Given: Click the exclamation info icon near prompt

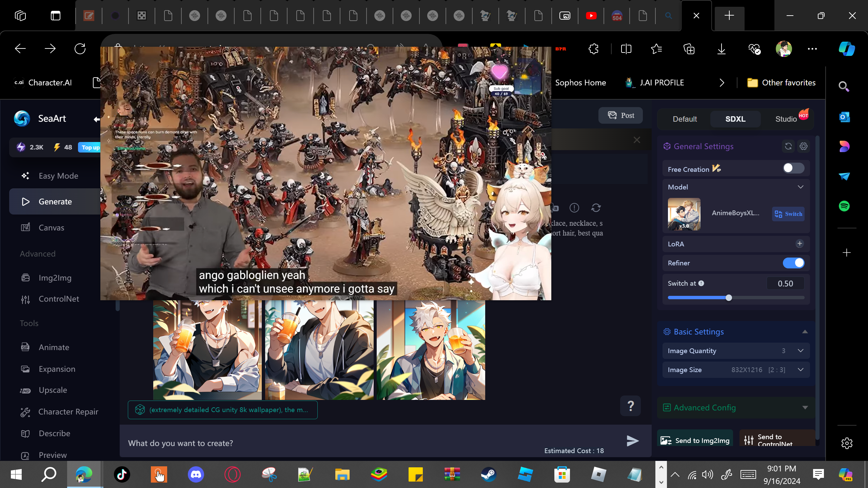Looking at the screenshot, I should pos(574,208).
